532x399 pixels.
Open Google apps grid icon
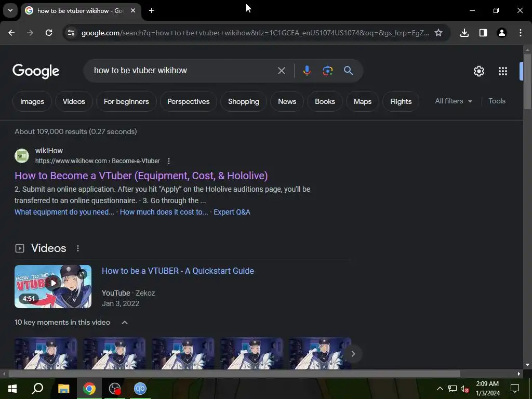[x=503, y=71]
